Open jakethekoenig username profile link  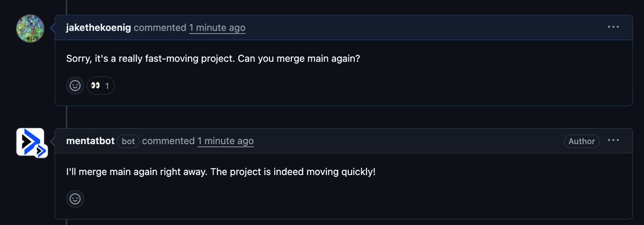98,27
